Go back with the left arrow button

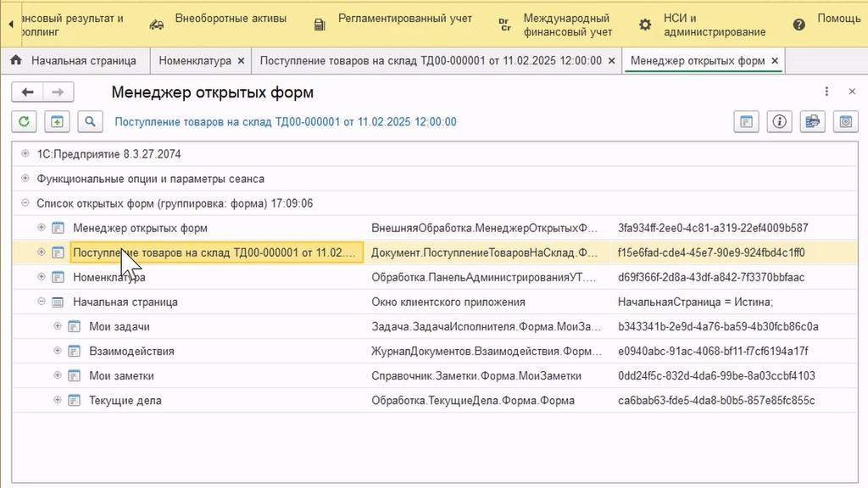pos(27,91)
